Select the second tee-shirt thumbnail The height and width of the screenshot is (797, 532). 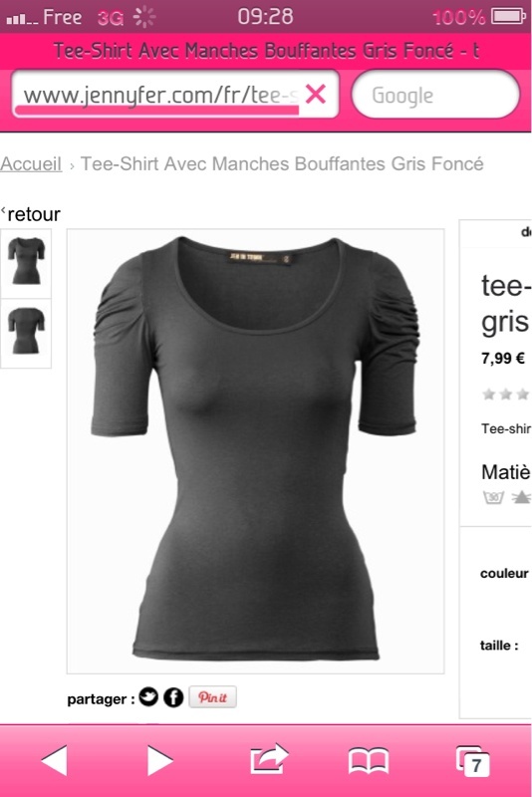tap(26, 332)
